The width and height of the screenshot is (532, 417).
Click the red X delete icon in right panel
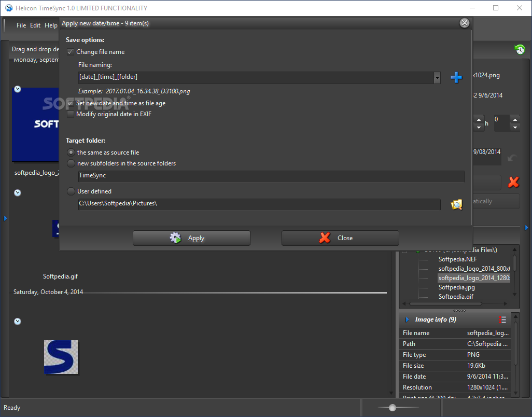click(513, 182)
